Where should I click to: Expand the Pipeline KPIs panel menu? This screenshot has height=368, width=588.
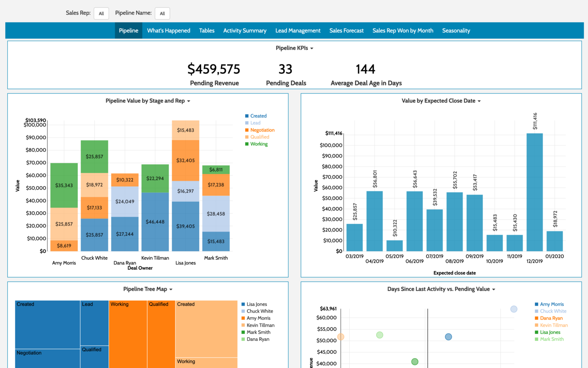[x=294, y=48]
